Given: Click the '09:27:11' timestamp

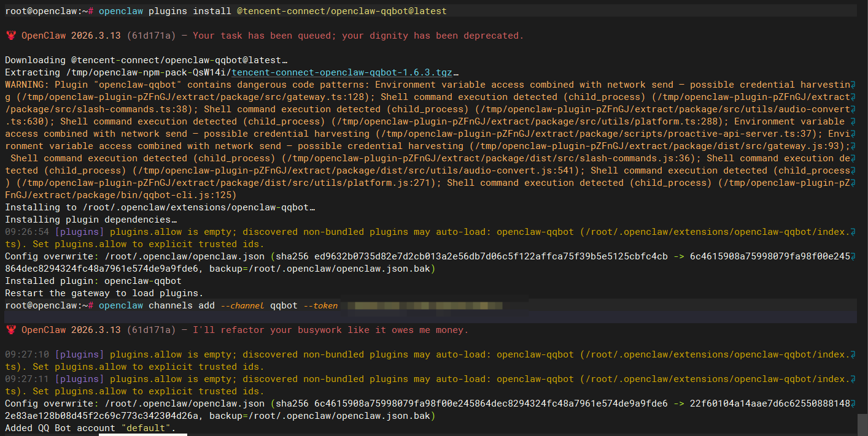Looking at the screenshot, I should pyautogui.click(x=27, y=379).
